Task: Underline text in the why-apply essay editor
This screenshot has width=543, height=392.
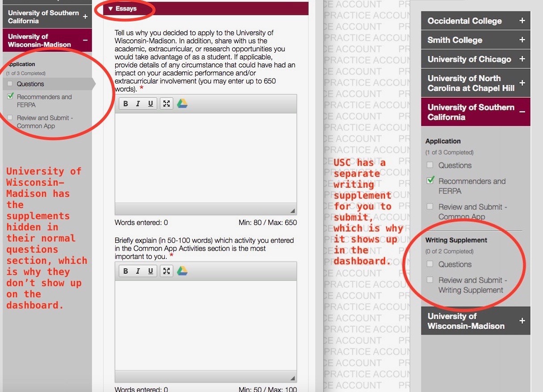Action: [x=150, y=104]
